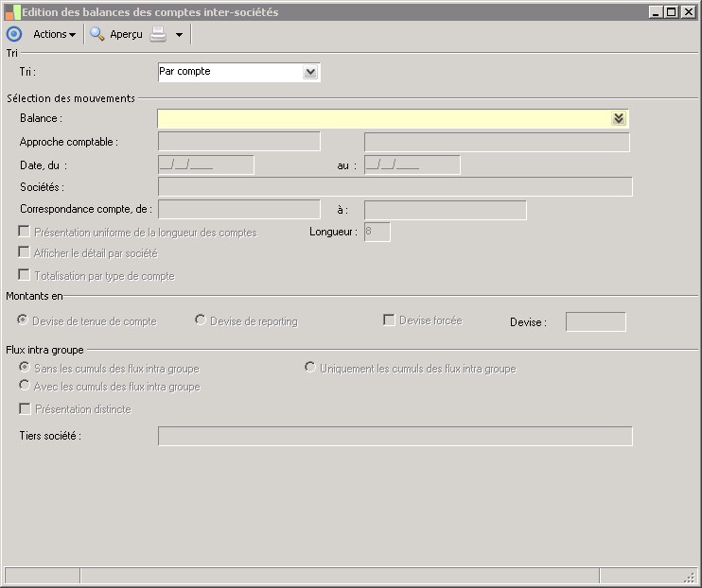702x588 pixels.
Task: Check Présentation distincte checkbox
Action: click(25, 408)
